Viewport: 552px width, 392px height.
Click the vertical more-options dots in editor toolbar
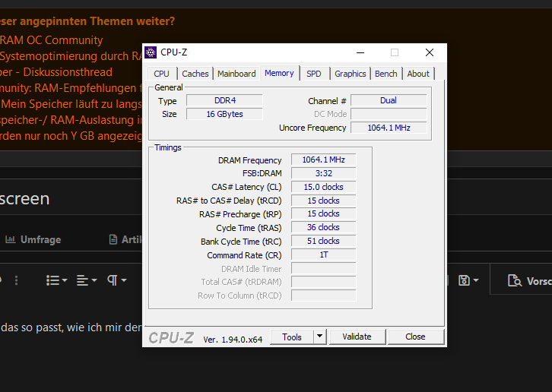16,280
